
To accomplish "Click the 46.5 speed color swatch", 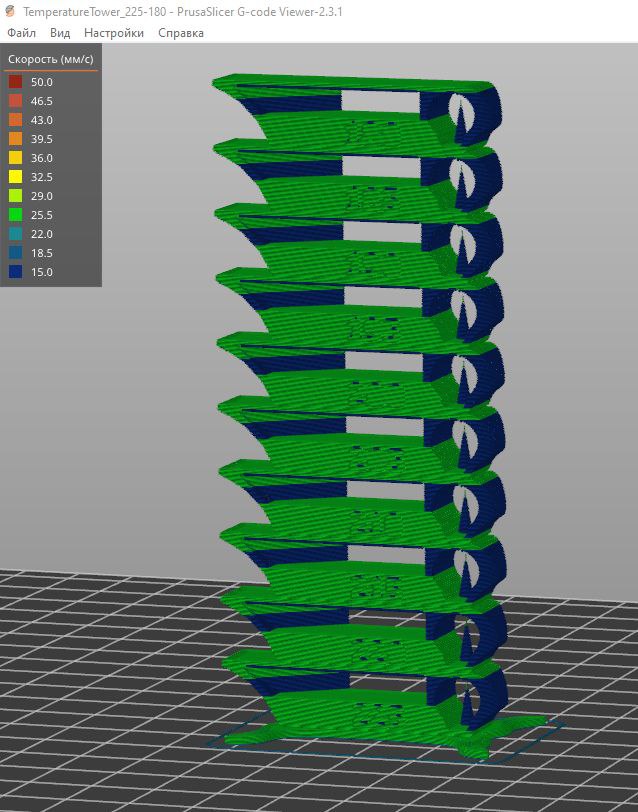I will (16, 101).
